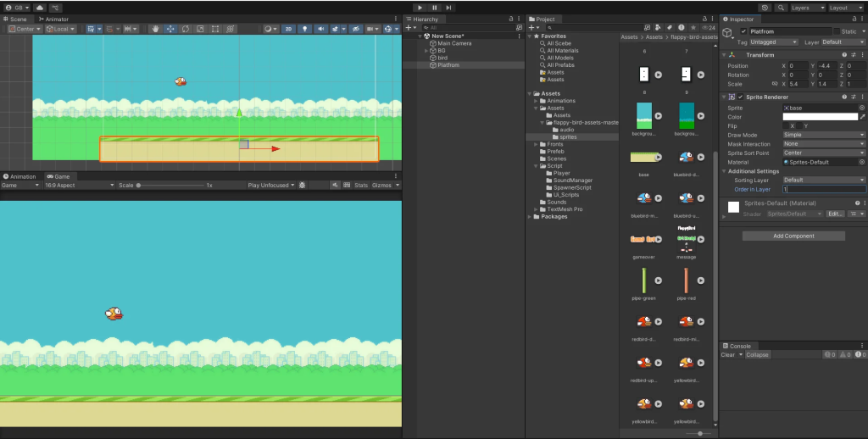Start Play mode
This screenshot has width=868, height=439.
[x=420, y=8]
